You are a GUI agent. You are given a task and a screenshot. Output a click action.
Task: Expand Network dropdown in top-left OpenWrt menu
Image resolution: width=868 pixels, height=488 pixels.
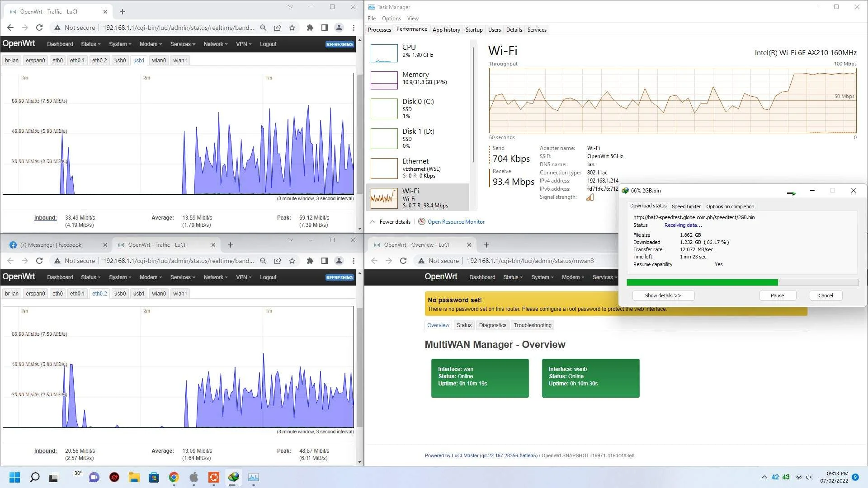pos(215,44)
